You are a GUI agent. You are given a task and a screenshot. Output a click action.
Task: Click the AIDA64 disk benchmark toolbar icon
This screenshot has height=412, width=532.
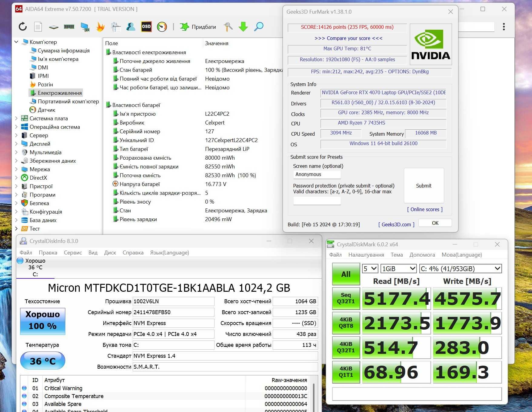[54, 27]
